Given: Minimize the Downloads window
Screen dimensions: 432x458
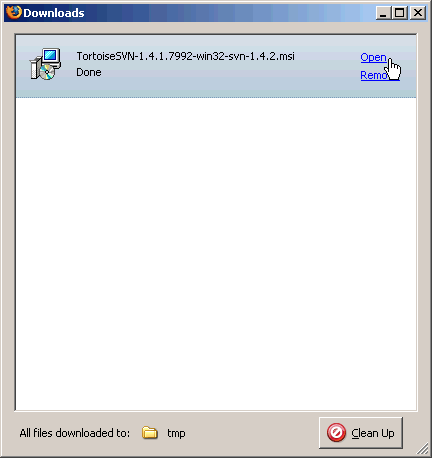Looking at the screenshot, I should [x=383, y=13].
